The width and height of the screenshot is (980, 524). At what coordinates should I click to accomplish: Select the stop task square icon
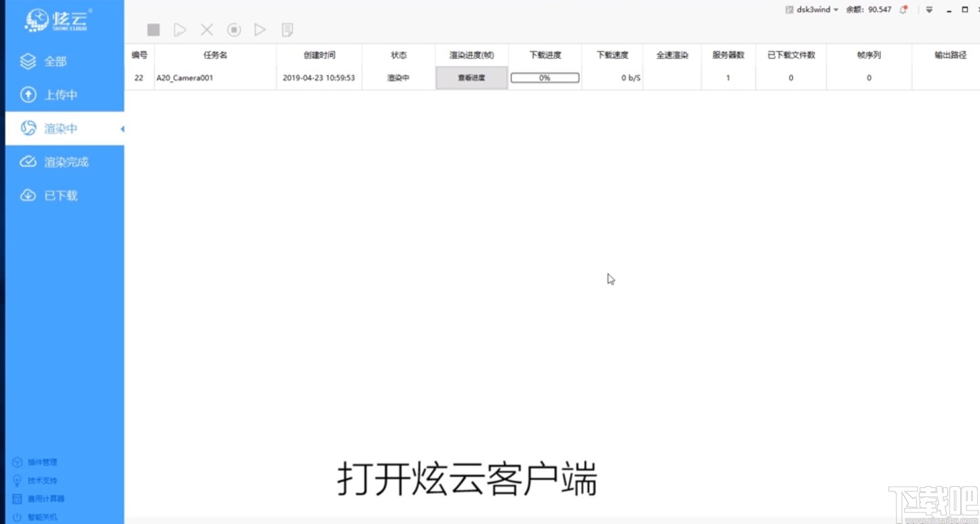click(x=153, y=29)
